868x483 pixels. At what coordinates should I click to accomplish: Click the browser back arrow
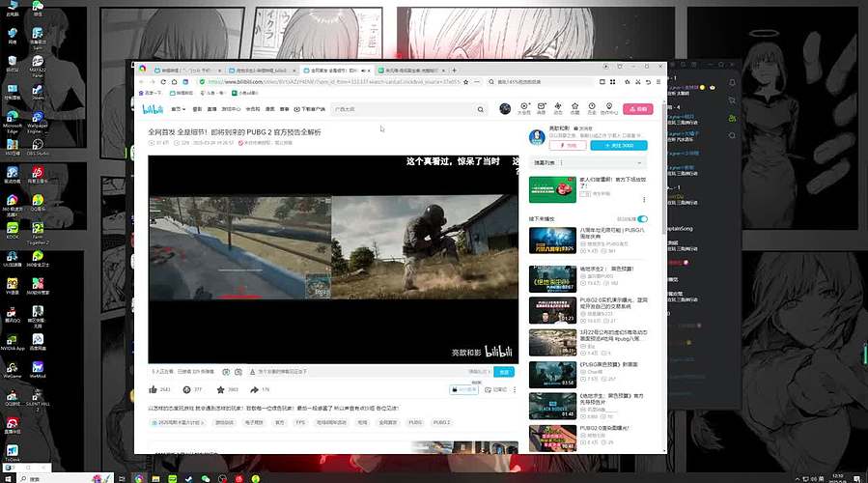pyautogui.click(x=142, y=82)
